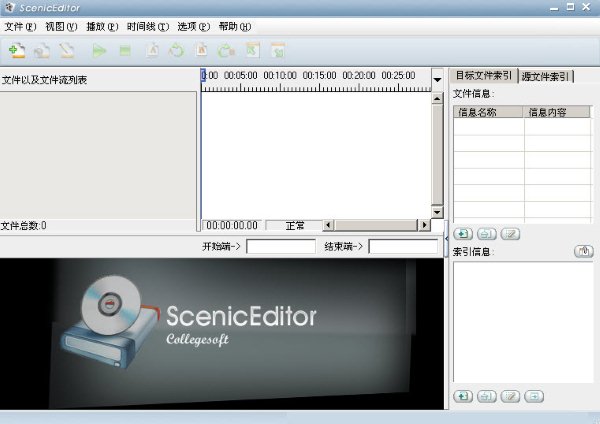600x424 pixels.
Task: Click the pencil edit file toolbar icon
Action: click(67, 51)
